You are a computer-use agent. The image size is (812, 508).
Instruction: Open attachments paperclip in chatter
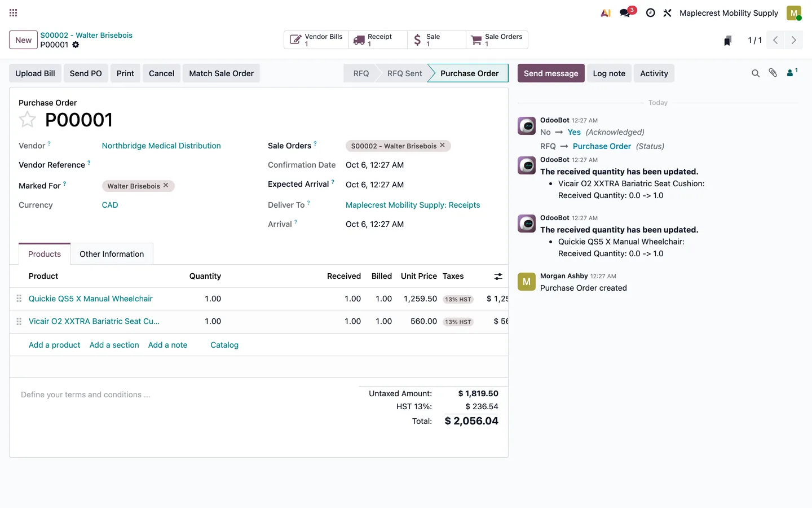pyautogui.click(x=773, y=73)
